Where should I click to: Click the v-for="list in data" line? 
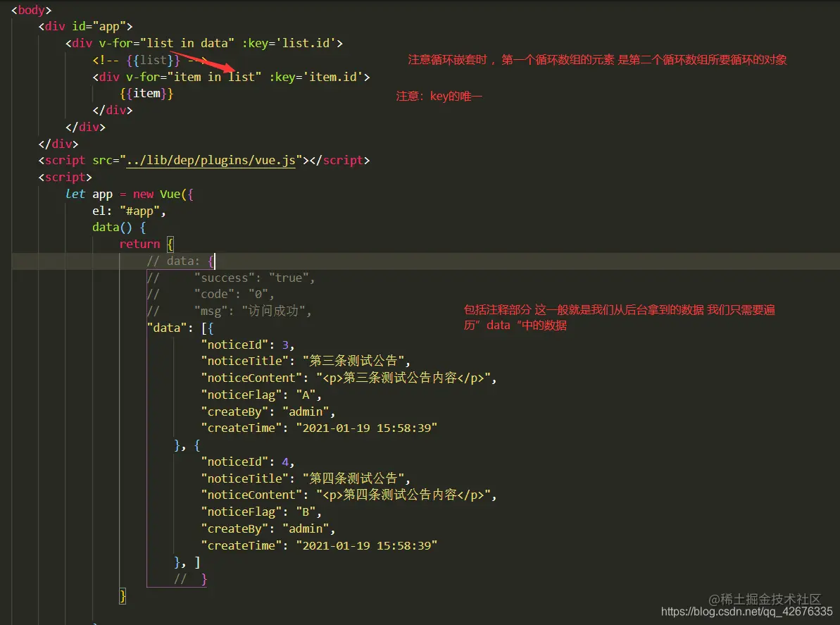(204, 43)
